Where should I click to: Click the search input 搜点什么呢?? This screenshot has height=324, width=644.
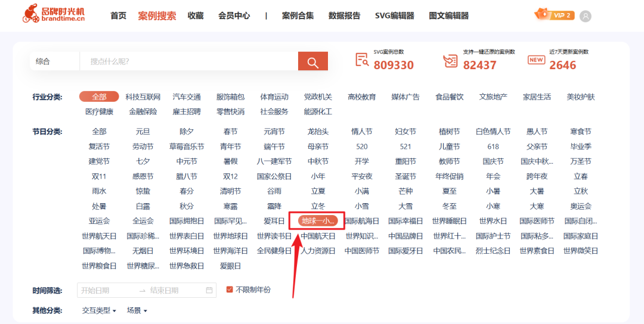[x=189, y=61]
